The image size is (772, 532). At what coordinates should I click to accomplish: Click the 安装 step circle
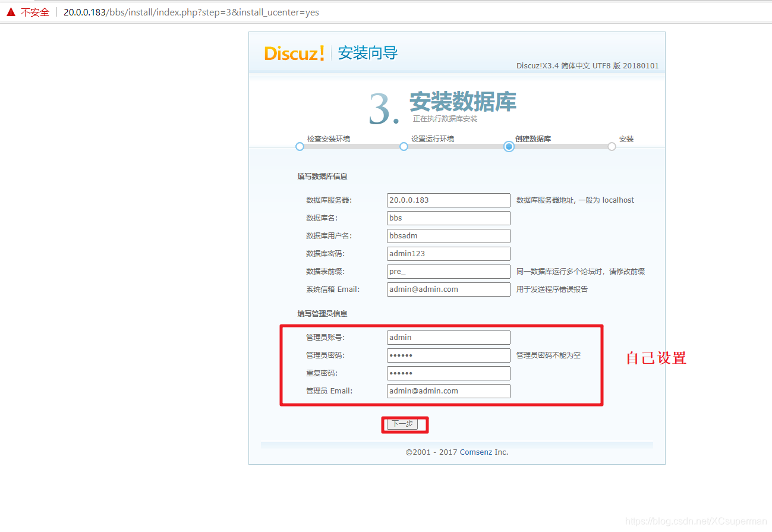(x=612, y=147)
